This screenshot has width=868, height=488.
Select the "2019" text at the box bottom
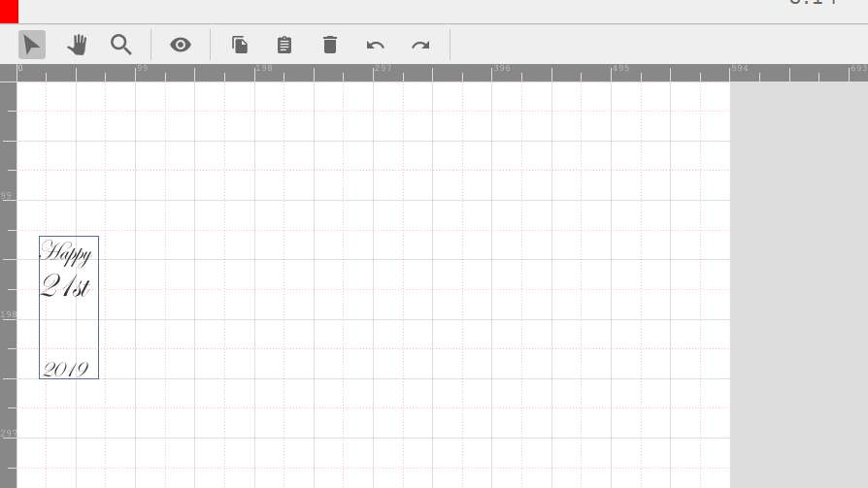(x=65, y=369)
